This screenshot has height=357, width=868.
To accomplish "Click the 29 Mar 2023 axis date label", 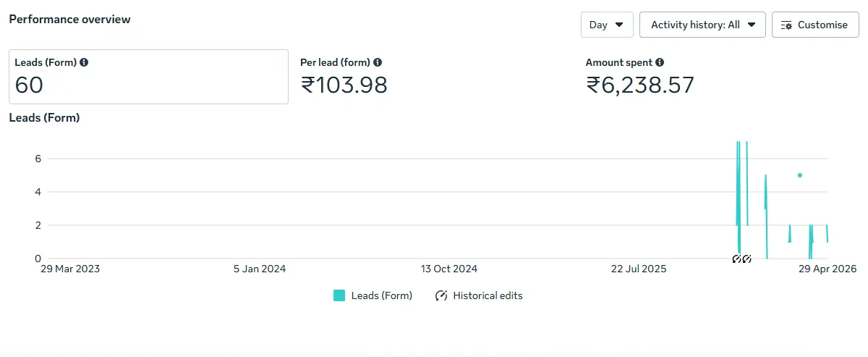I will coord(70,269).
